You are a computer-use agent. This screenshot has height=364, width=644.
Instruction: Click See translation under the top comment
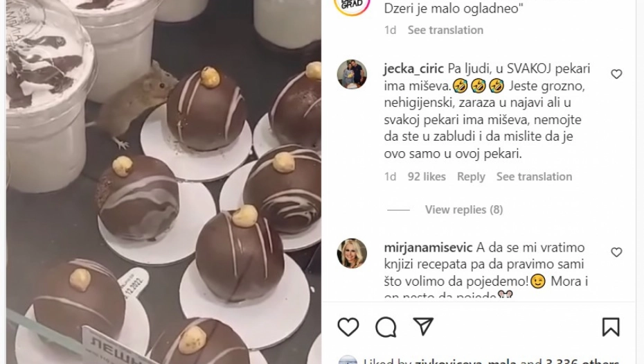445,30
